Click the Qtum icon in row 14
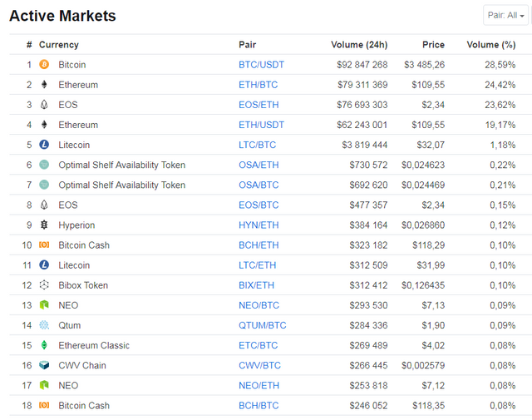Viewport: 532px width, 420px height. click(x=44, y=324)
